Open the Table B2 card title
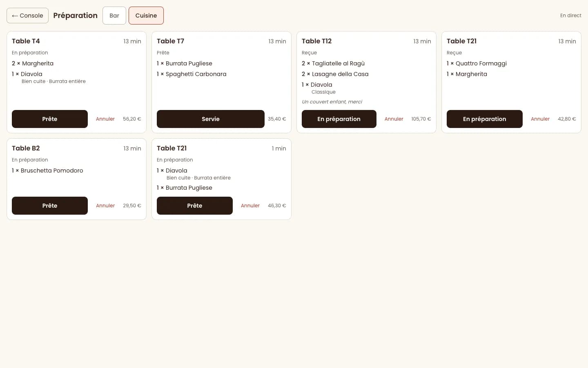This screenshot has width=588, height=368. [26, 148]
